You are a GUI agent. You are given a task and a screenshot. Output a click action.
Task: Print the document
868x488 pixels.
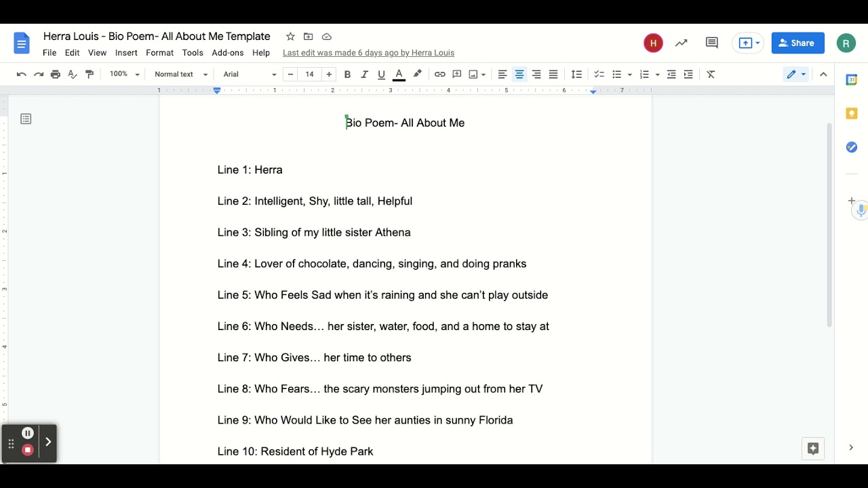pos(56,75)
